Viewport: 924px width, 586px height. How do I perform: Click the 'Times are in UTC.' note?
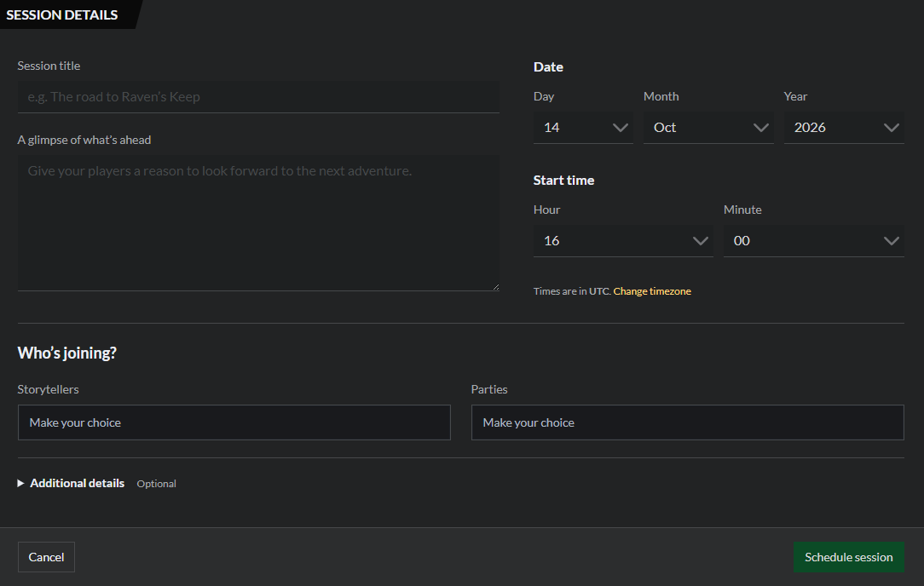(572, 291)
